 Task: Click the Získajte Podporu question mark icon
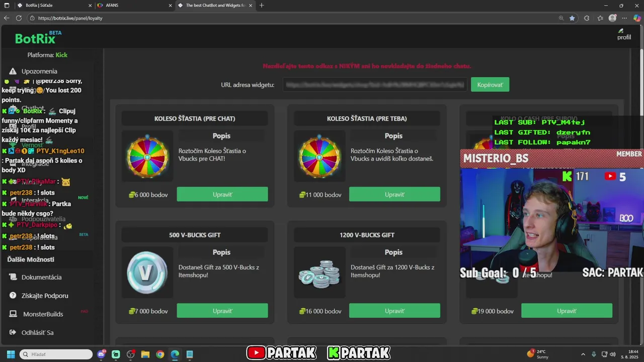[13, 295]
